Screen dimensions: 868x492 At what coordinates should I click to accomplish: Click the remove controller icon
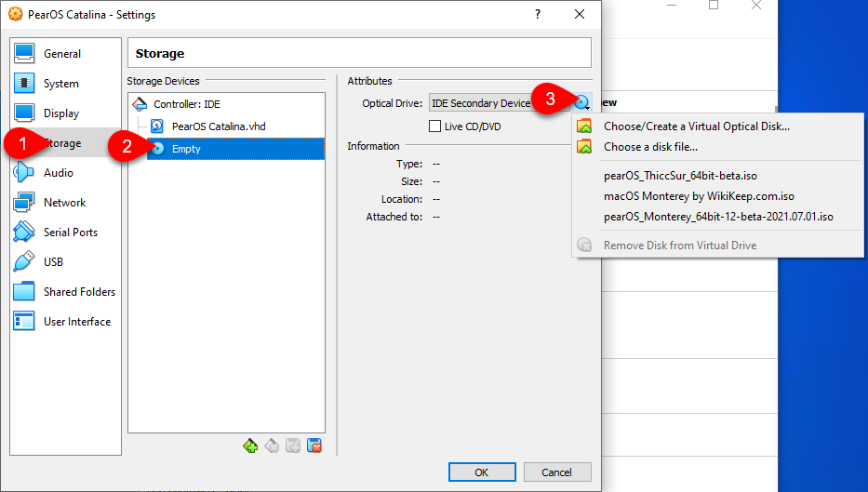pyautogui.click(x=272, y=445)
